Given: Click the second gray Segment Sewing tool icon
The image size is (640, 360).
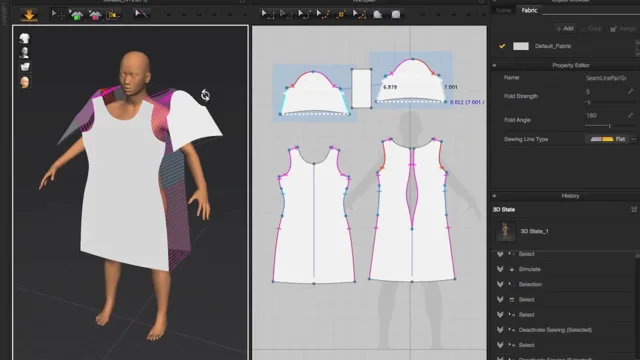Looking at the screenshot, I should tap(286, 15).
